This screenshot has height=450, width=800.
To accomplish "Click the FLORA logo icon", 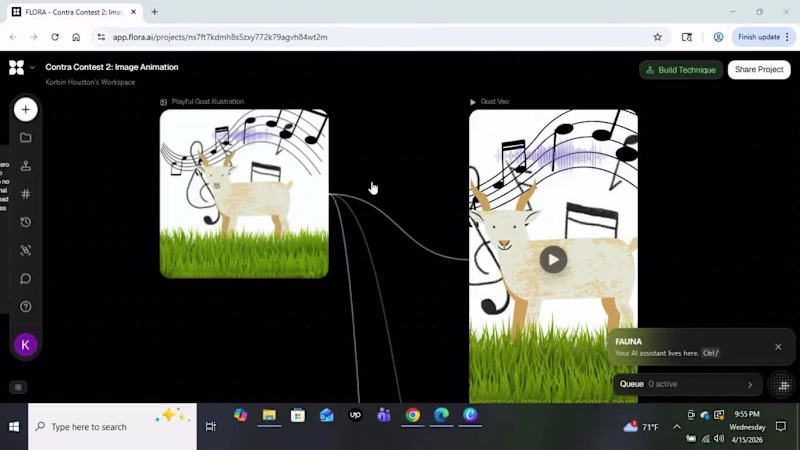I will pos(16,67).
